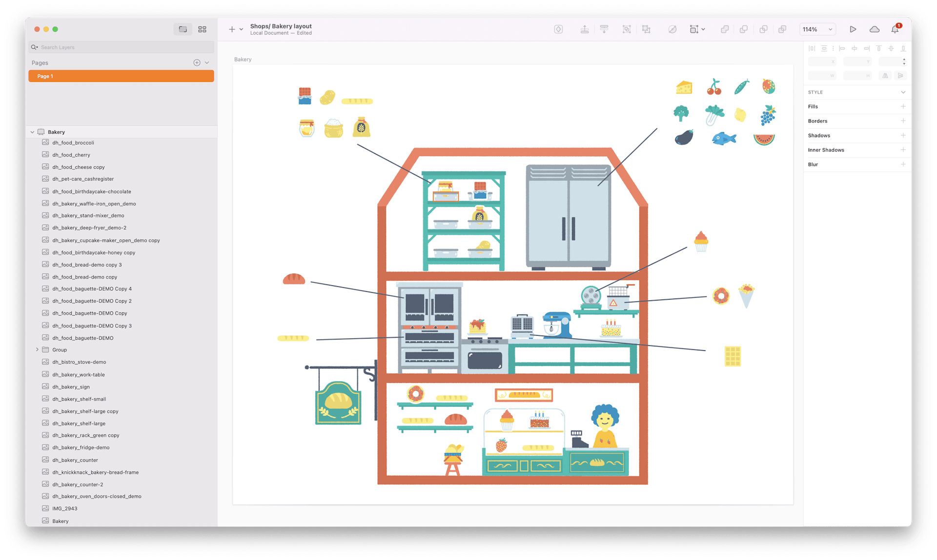
Task: Add an inner shadow with its plus
Action: click(903, 150)
